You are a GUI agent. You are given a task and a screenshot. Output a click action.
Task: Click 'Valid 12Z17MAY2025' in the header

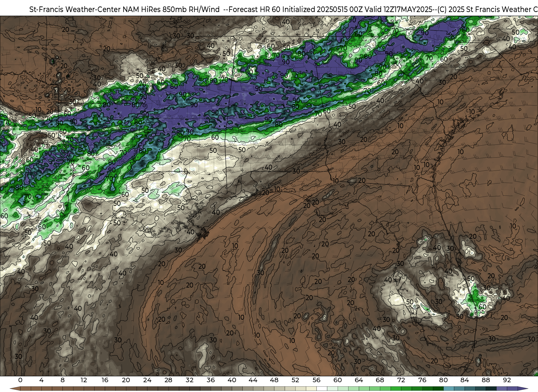[398, 10]
